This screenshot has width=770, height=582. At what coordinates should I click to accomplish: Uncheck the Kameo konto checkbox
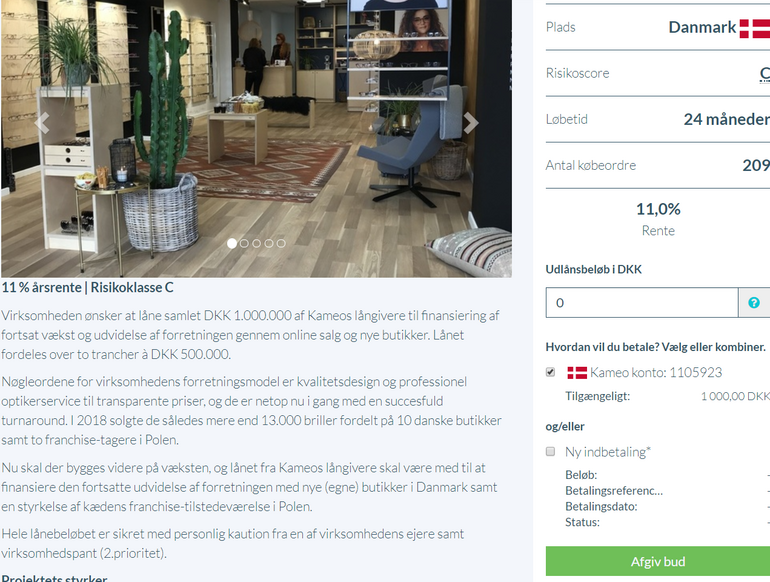pos(550,372)
